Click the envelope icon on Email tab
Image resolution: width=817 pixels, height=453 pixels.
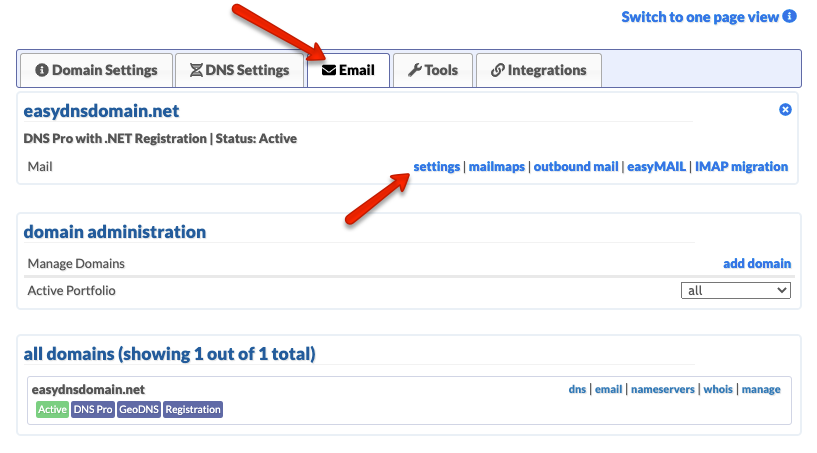pyautogui.click(x=329, y=70)
